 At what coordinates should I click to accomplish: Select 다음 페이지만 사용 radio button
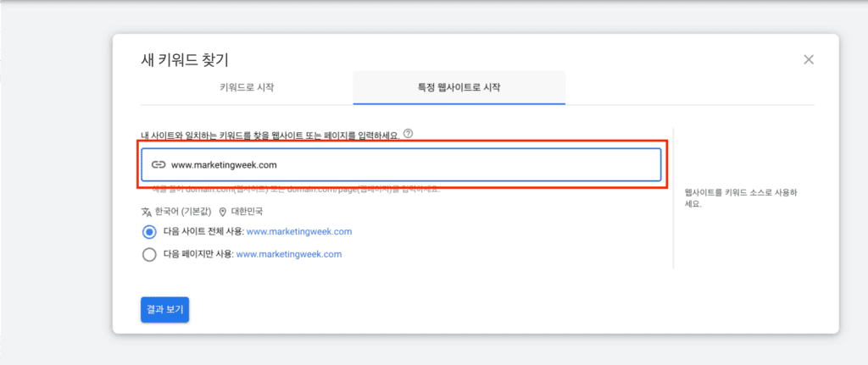(149, 255)
